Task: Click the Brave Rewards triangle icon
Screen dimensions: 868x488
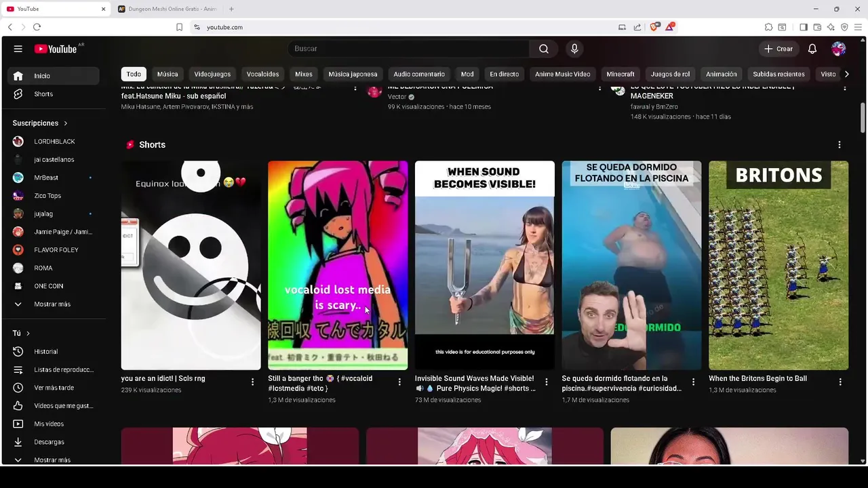Action: (670, 27)
